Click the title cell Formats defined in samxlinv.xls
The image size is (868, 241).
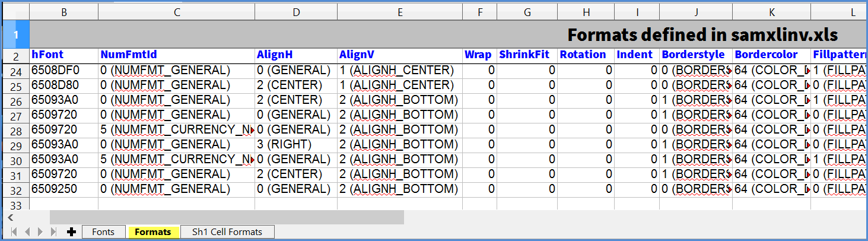coord(702,35)
